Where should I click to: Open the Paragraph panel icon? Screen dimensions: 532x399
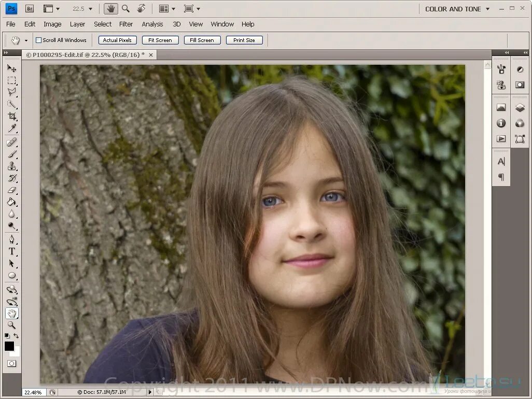pyautogui.click(x=501, y=177)
